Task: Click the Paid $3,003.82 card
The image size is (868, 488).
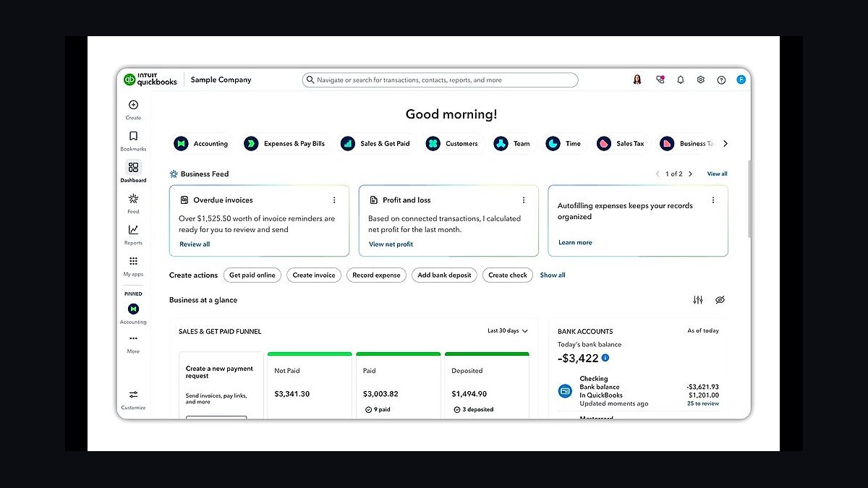Action: coord(399,385)
